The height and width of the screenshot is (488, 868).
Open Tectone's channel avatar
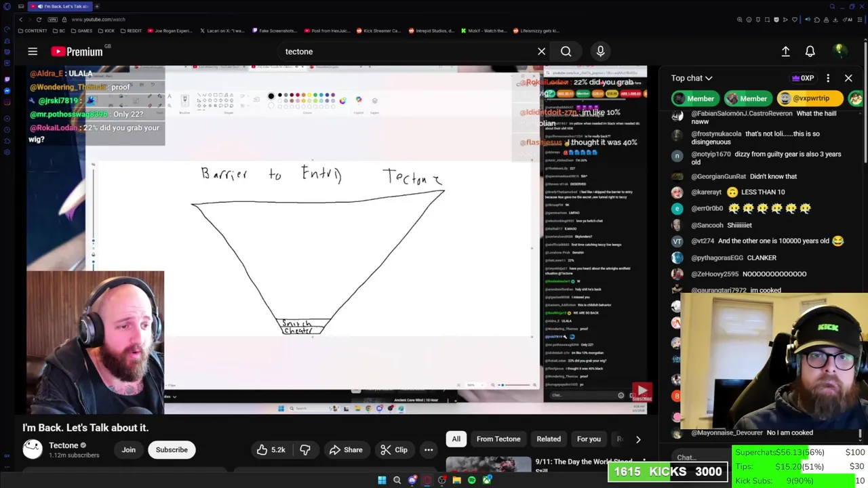[x=33, y=449]
